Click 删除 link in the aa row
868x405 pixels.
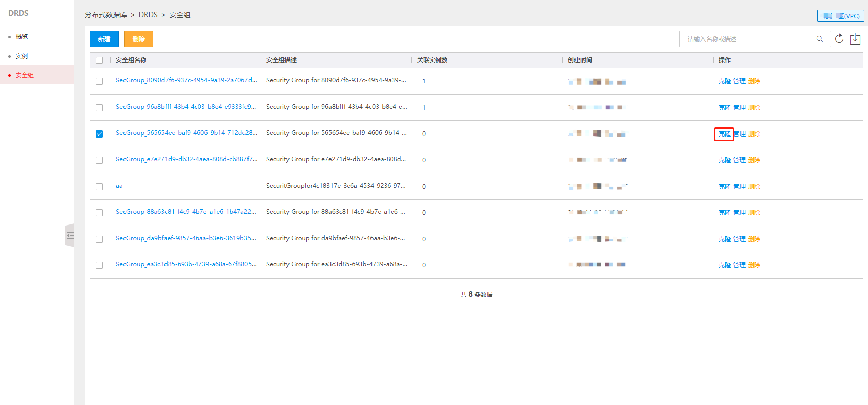754,187
